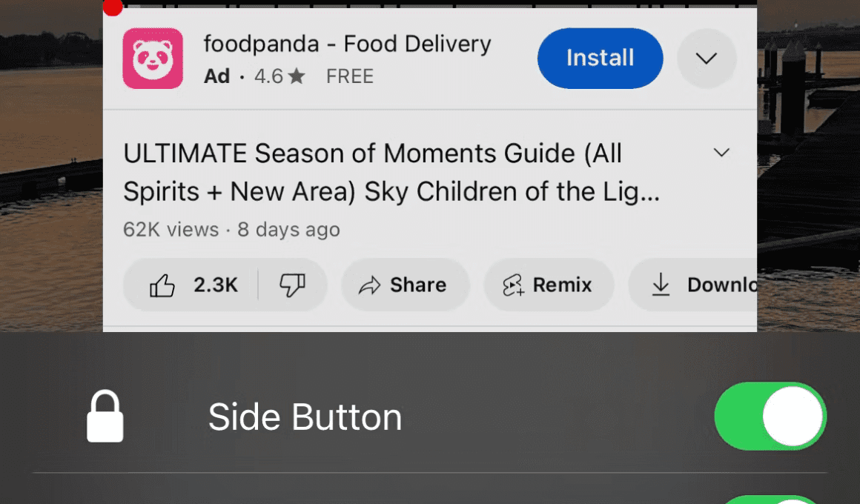The width and height of the screenshot is (860, 504).
Task: Tap the Share arrow icon
Action: point(370,285)
